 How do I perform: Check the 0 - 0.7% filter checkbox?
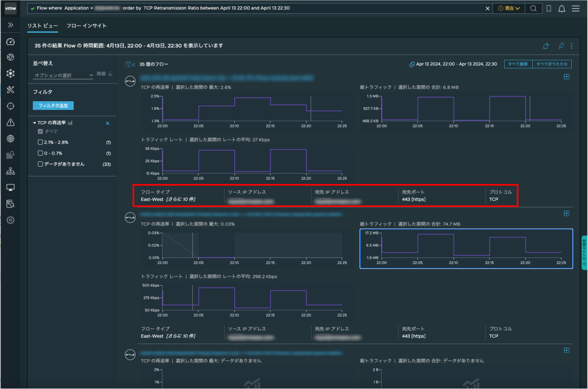(x=40, y=153)
